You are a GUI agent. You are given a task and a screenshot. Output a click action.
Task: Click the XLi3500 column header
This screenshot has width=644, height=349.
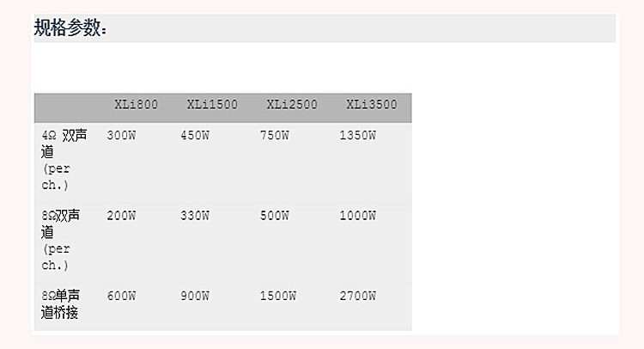coord(372,105)
